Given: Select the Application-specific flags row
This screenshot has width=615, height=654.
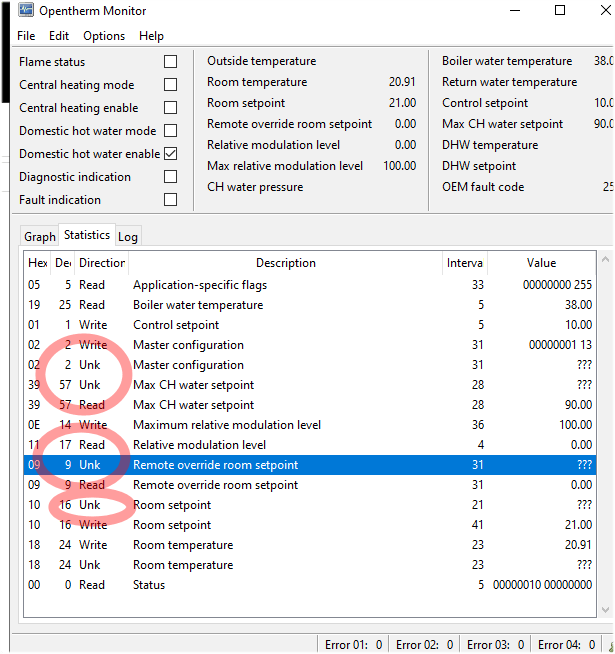Looking at the screenshot, I should click(310, 285).
